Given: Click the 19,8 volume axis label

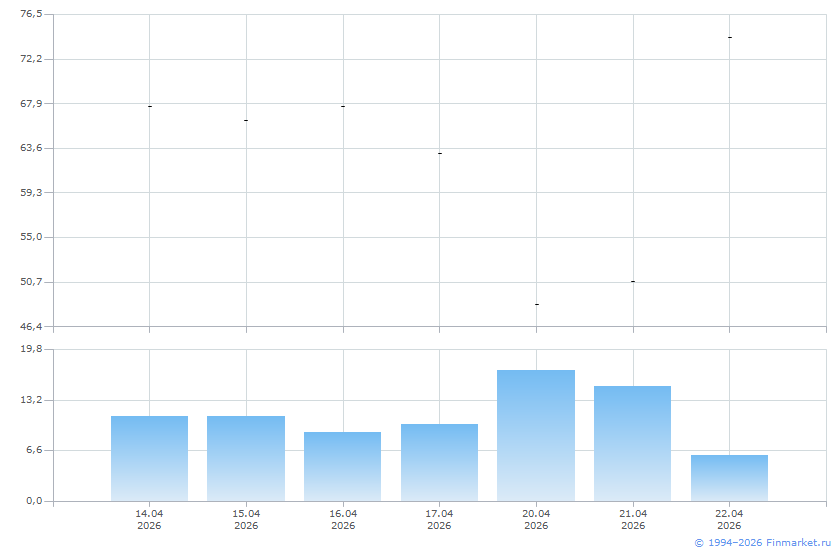Looking at the screenshot, I should [x=31, y=349].
